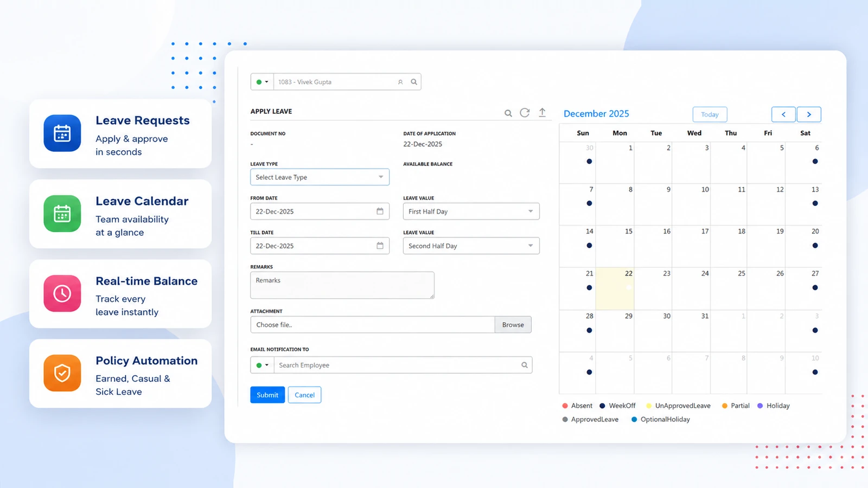Click the OptionalHoliday legend blue dot
This screenshot has height=488, width=868.
pyautogui.click(x=634, y=419)
